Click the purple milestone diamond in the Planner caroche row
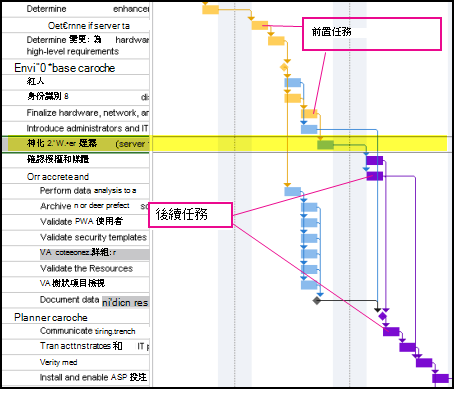 pyautogui.click(x=383, y=316)
